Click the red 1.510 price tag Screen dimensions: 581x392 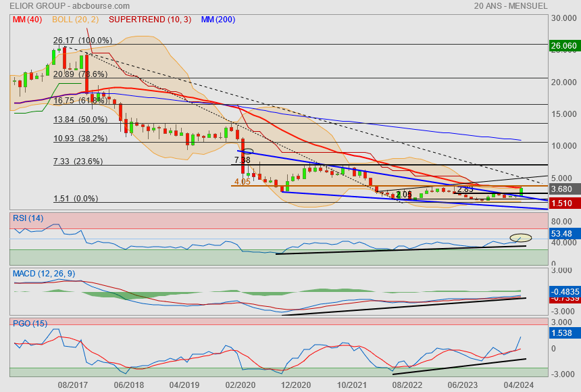point(563,202)
